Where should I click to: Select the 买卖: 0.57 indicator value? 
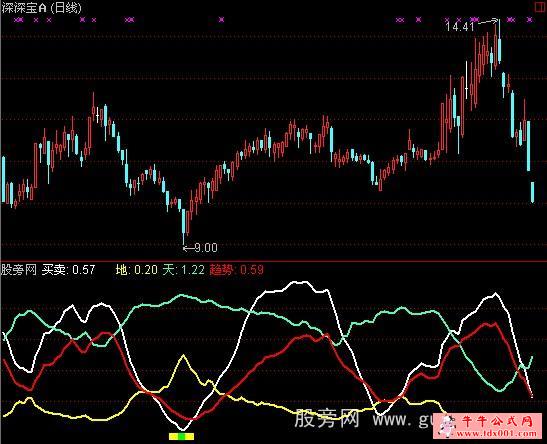68,270
